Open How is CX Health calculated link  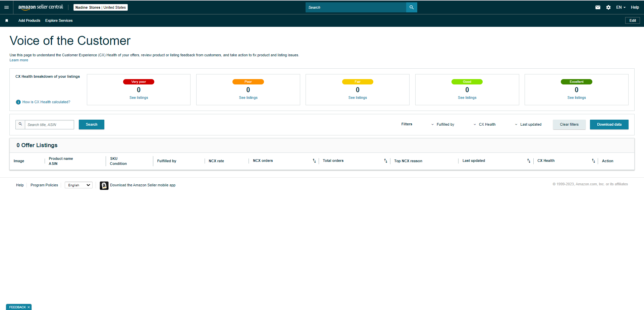coord(46,102)
